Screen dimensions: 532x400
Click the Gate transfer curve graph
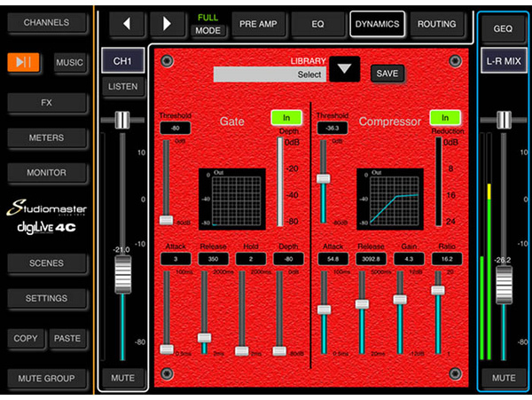click(232, 200)
